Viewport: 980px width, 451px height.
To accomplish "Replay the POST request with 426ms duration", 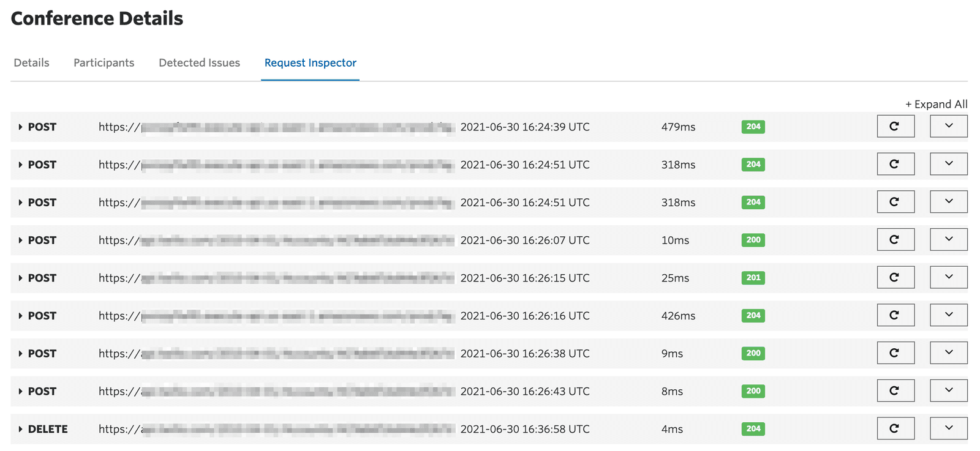I will pos(895,315).
